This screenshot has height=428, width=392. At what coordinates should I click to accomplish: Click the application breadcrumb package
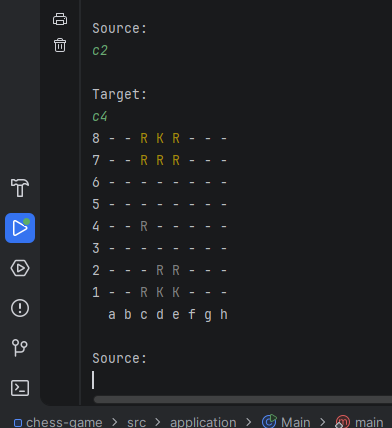tap(203, 422)
